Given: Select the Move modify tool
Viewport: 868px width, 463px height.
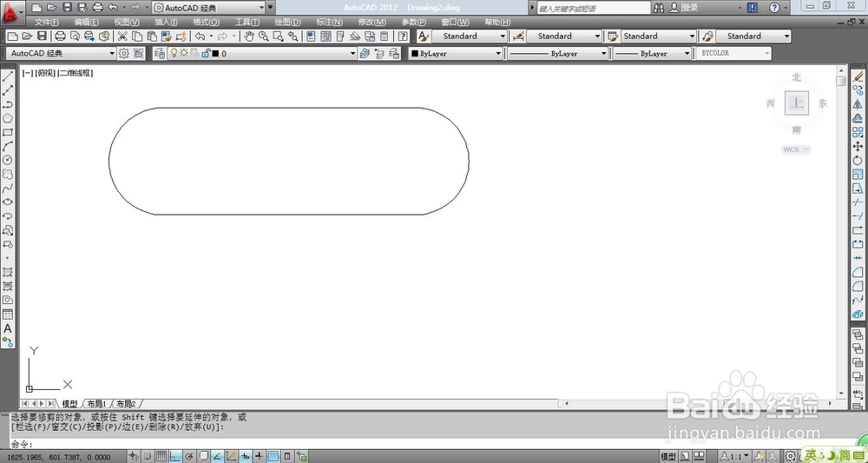Looking at the screenshot, I should tap(858, 146).
